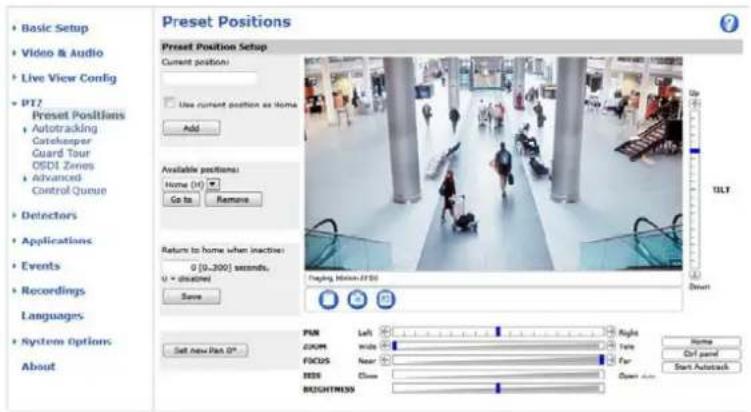The height and width of the screenshot is (412, 751).
Task: Collapse the PTZ menu section
Action: [32, 103]
